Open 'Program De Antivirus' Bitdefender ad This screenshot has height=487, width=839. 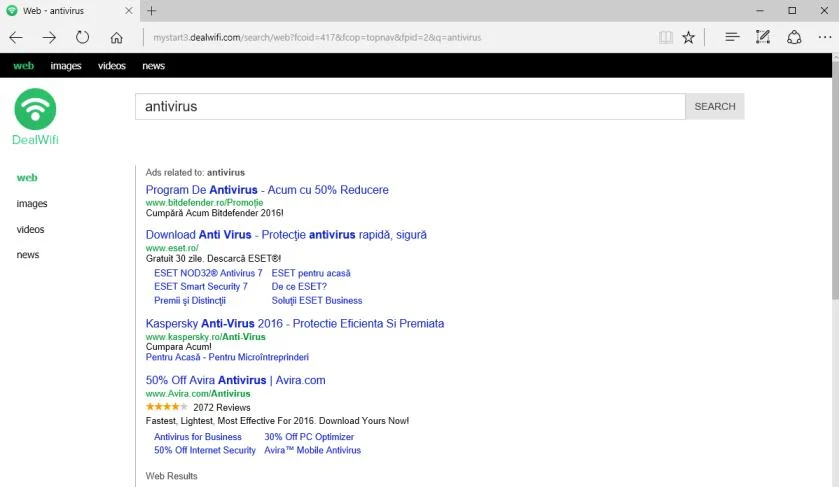tap(267, 189)
